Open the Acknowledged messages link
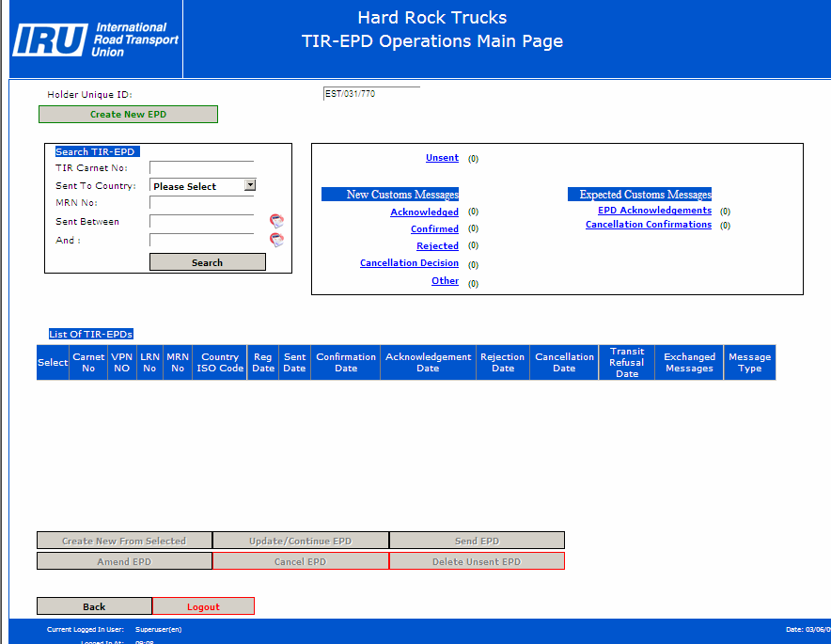 [x=424, y=212]
